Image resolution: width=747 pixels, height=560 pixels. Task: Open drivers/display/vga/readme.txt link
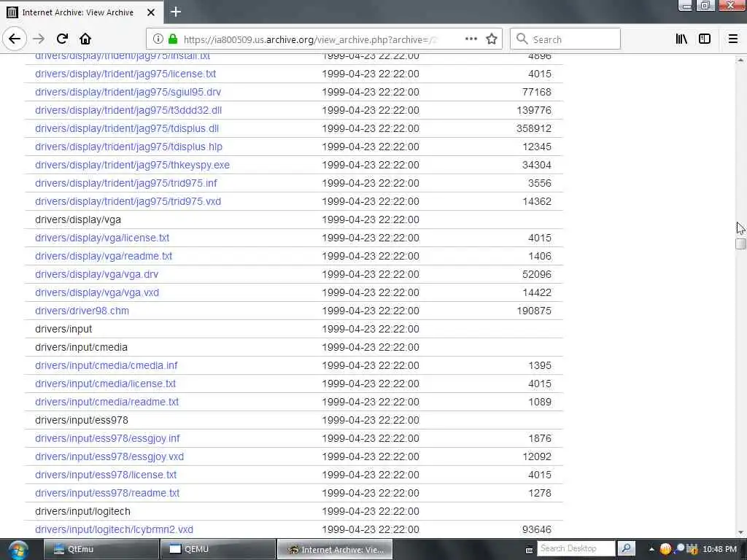(104, 256)
